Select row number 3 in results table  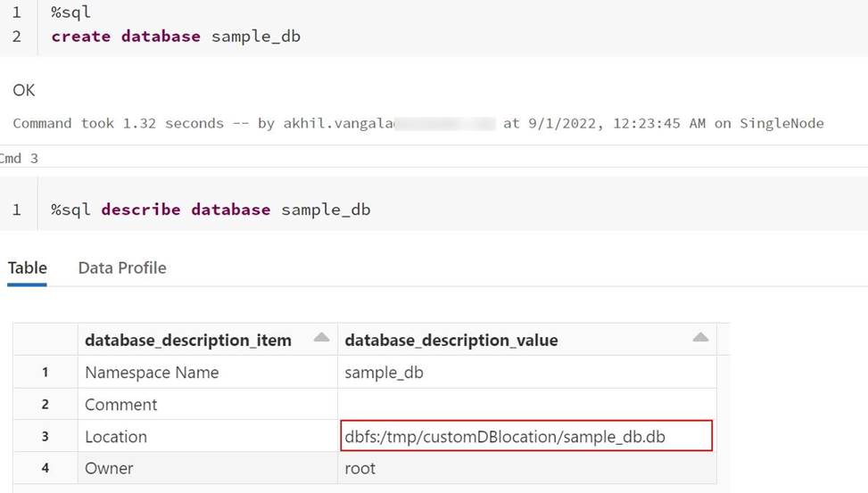45,437
